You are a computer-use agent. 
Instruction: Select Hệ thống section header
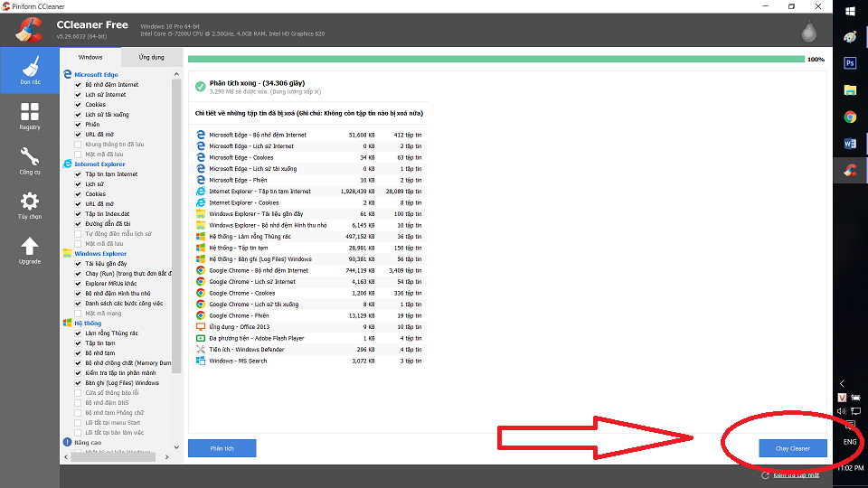(x=88, y=324)
